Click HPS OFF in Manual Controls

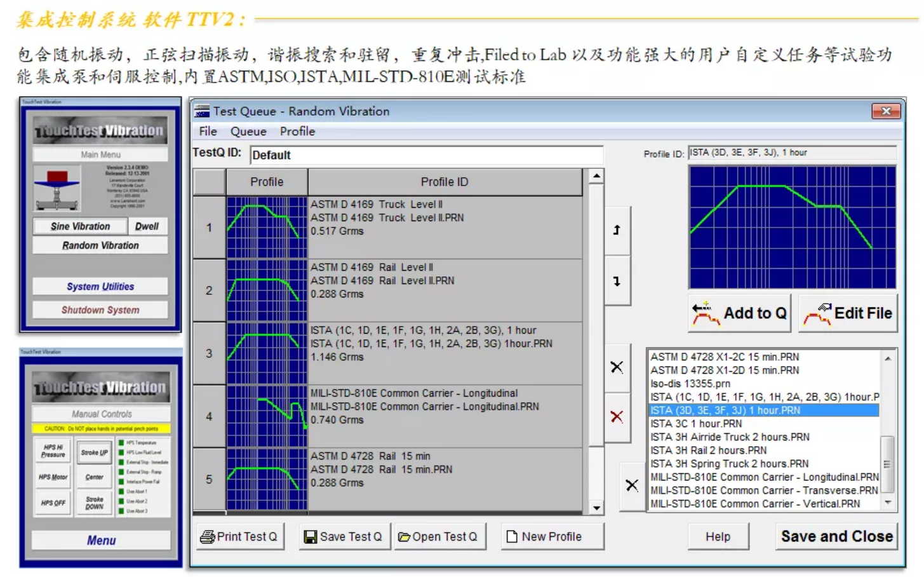(x=53, y=503)
